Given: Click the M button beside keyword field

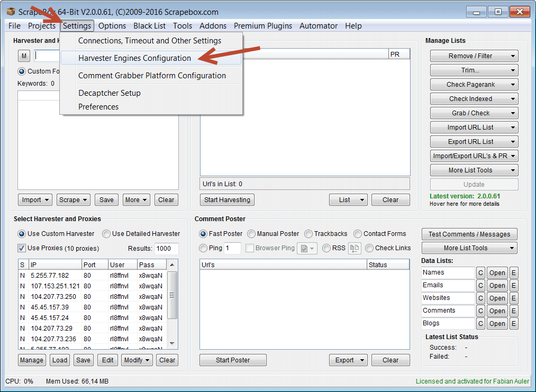Looking at the screenshot, I should pos(24,56).
